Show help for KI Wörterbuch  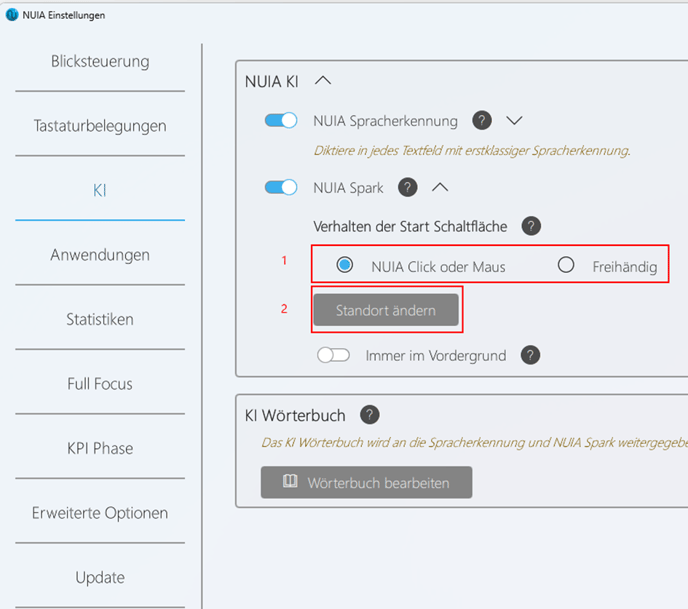369,415
